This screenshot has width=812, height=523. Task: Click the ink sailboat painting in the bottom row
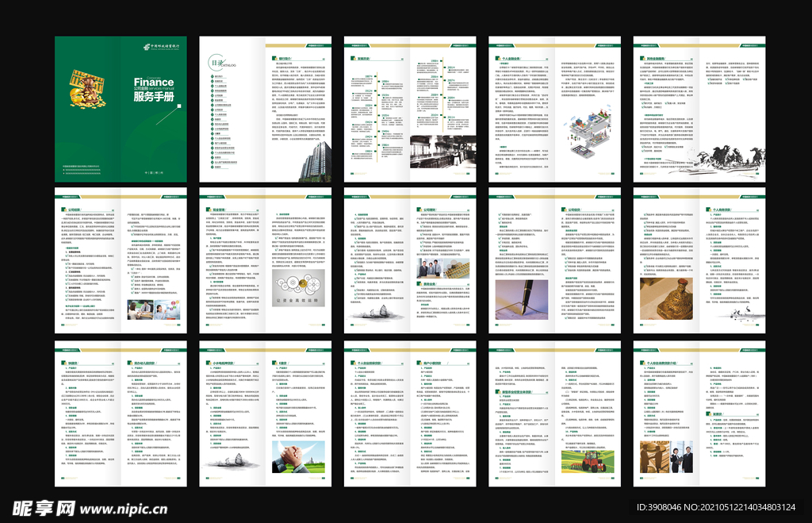(232, 461)
